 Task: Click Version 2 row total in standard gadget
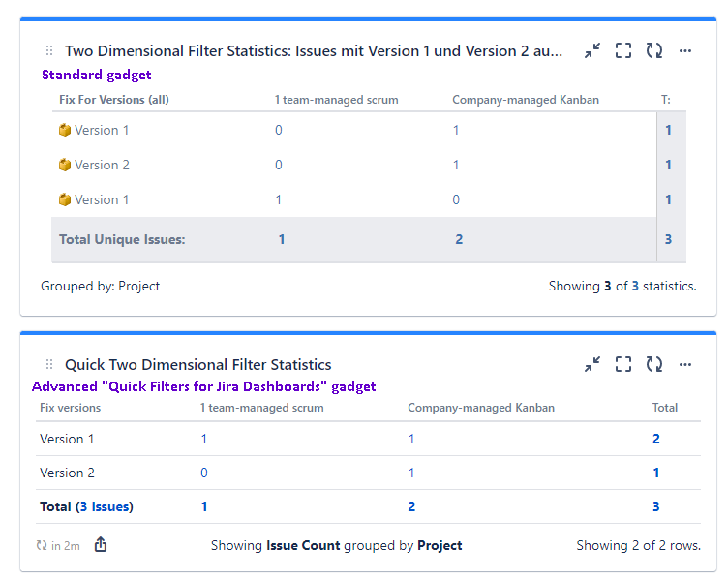668,165
